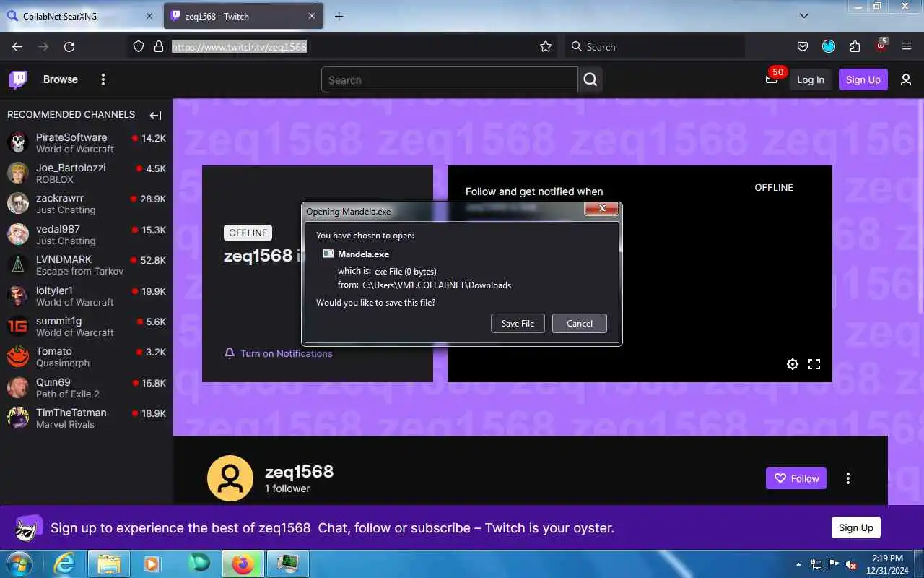The width and height of the screenshot is (924, 578).
Task: Open vedal987 recommended channel
Action: click(x=87, y=234)
